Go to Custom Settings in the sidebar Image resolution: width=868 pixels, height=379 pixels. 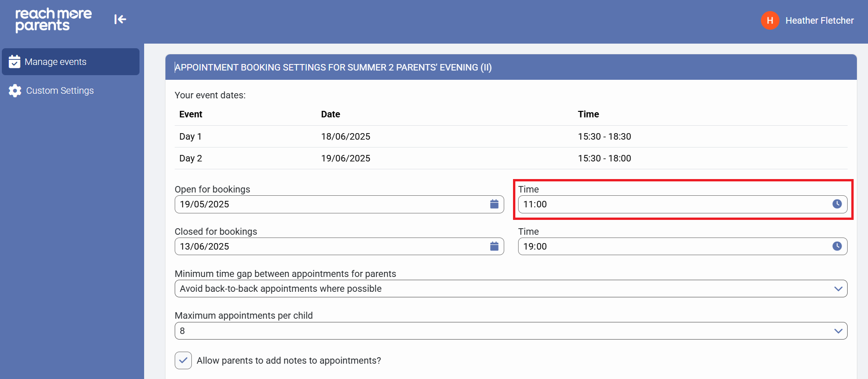tap(60, 91)
